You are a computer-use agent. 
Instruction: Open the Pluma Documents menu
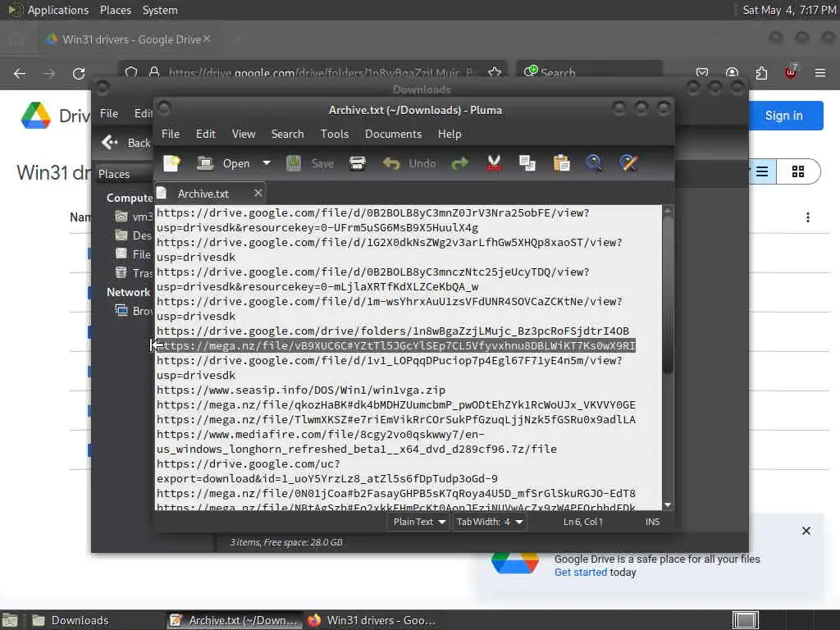393,134
